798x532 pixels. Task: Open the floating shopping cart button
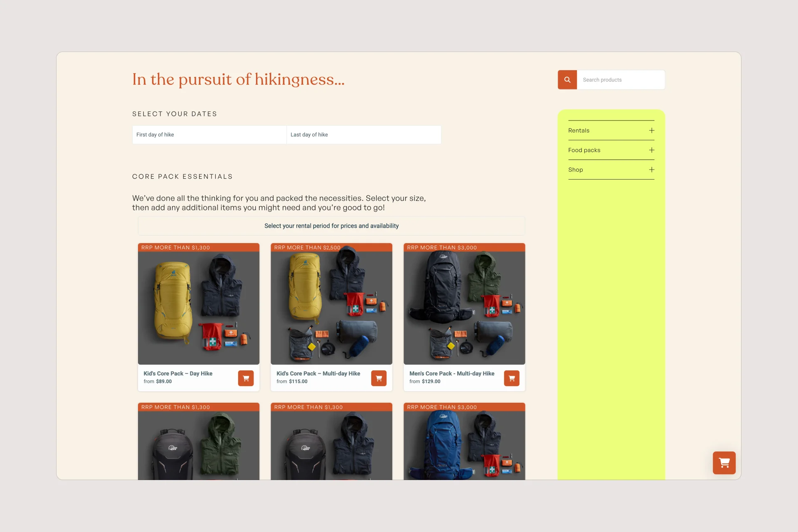[x=724, y=463]
